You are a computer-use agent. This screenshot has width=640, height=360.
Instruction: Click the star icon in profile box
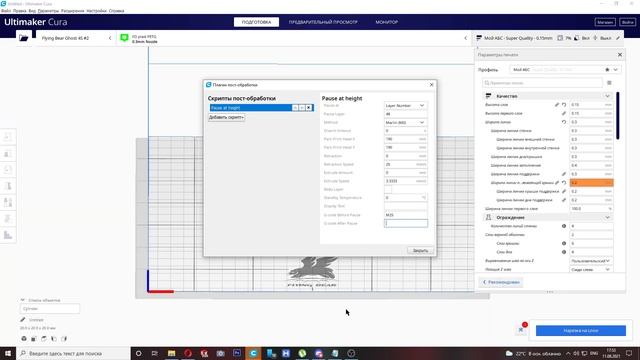607,70
